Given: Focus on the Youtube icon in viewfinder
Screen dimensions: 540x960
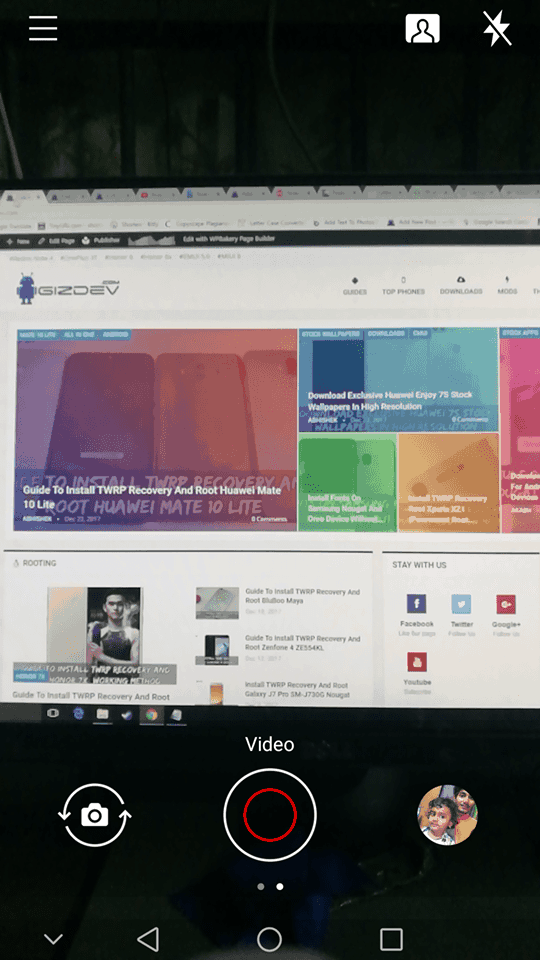Looking at the screenshot, I should coord(417,662).
